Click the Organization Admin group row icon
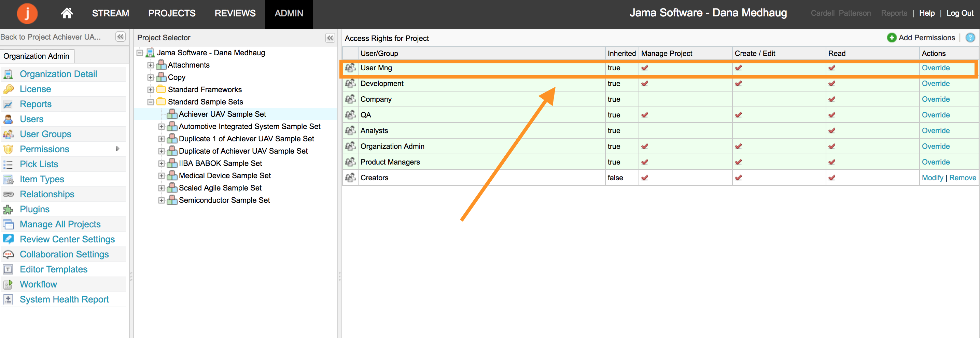The image size is (980, 338). (350, 146)
